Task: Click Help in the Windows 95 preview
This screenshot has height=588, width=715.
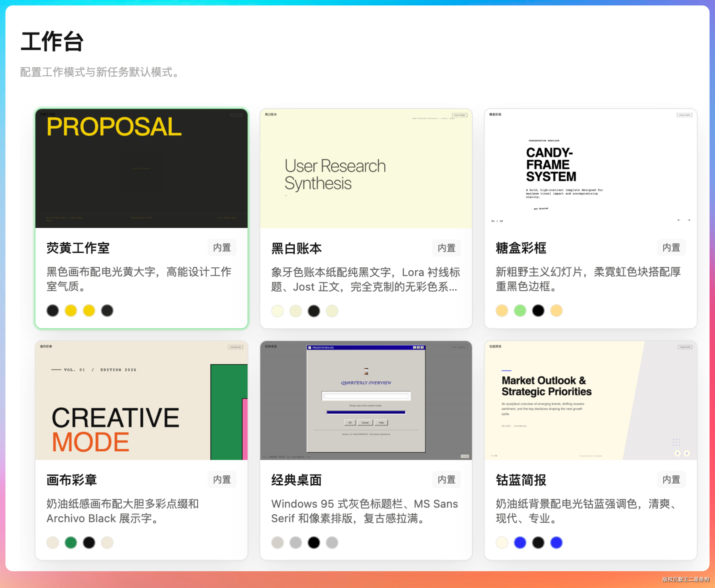Action: (x=381, y=423)
